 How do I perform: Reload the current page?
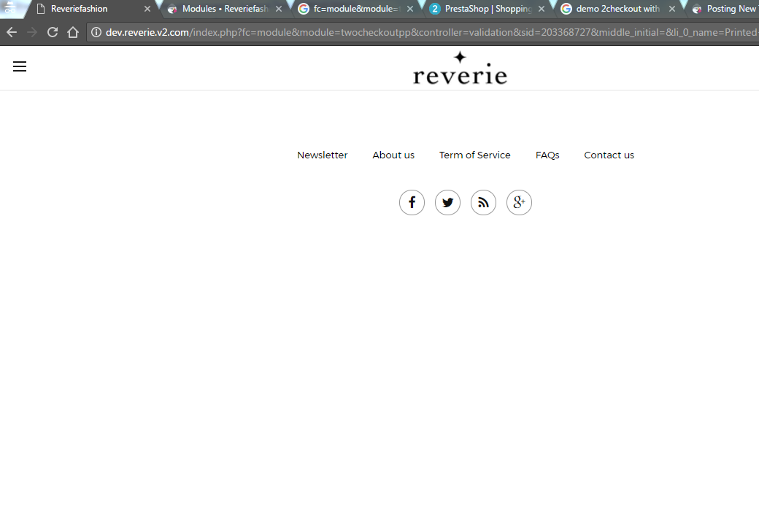point(53,32)
